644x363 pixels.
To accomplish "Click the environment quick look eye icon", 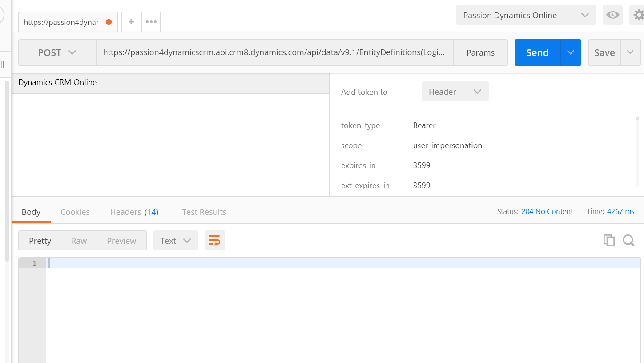I will tap(612, 15).
